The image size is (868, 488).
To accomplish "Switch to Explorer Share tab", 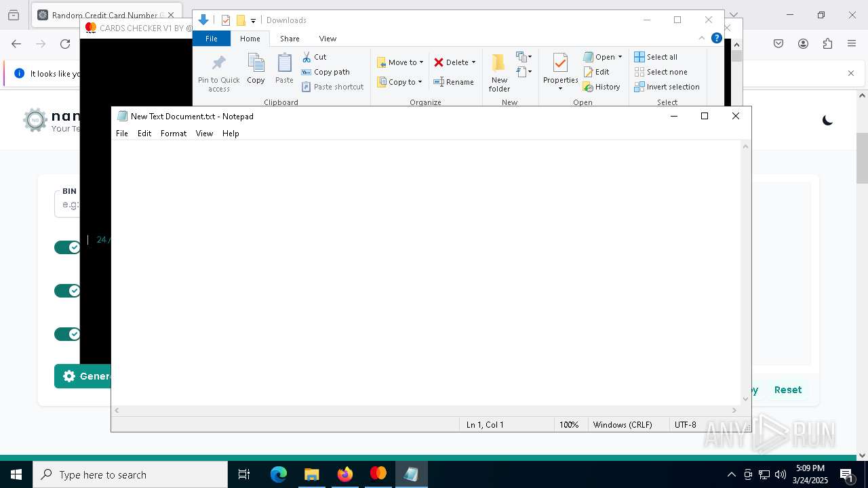I will click(x=290, y=39).
